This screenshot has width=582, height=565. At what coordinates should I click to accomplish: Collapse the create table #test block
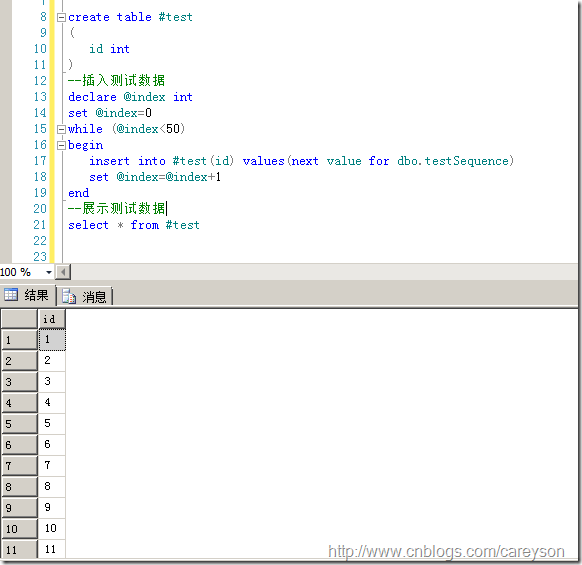click(61, 17)
